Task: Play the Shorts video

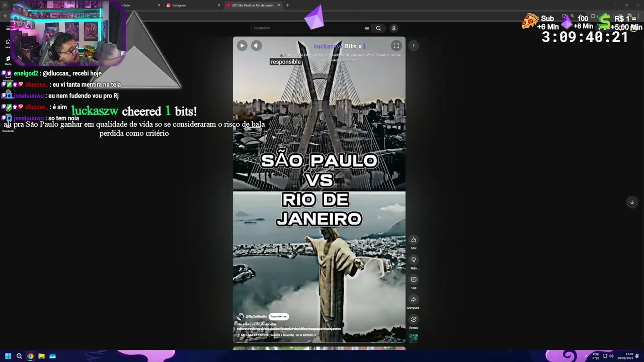Action: pyautogui.click(x=242, y=46)
